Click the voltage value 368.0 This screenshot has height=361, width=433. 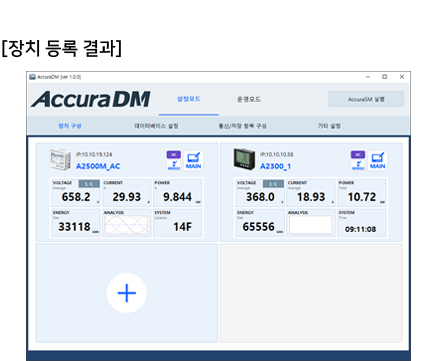[x=260, y=197]
